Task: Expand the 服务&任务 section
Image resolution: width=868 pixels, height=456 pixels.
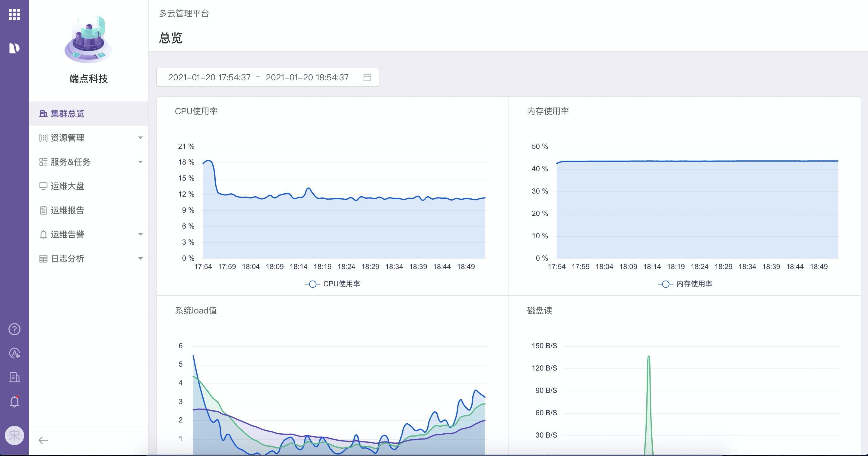Action: (141, 162)
